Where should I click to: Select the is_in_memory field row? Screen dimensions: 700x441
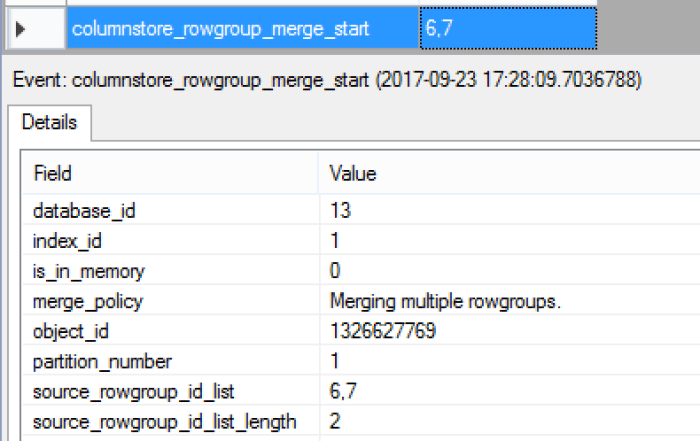point(89,271)
